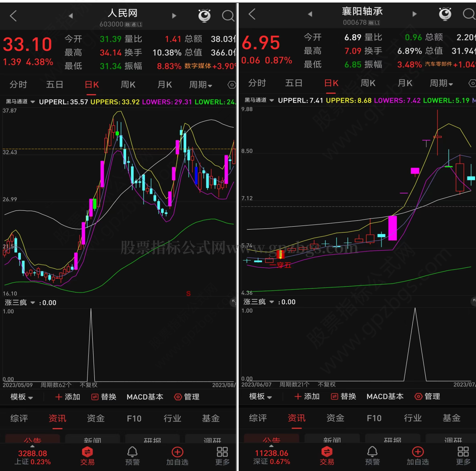Open 资金 tab under 人民网 chart
Viewport: 476px width, 471px height.
coord(96,419)
